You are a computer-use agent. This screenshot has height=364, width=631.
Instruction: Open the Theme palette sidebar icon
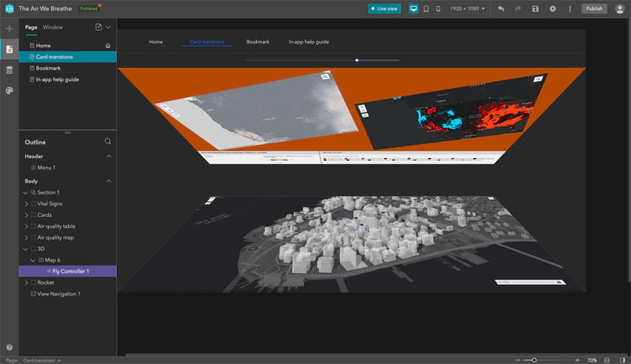point(9,91)
